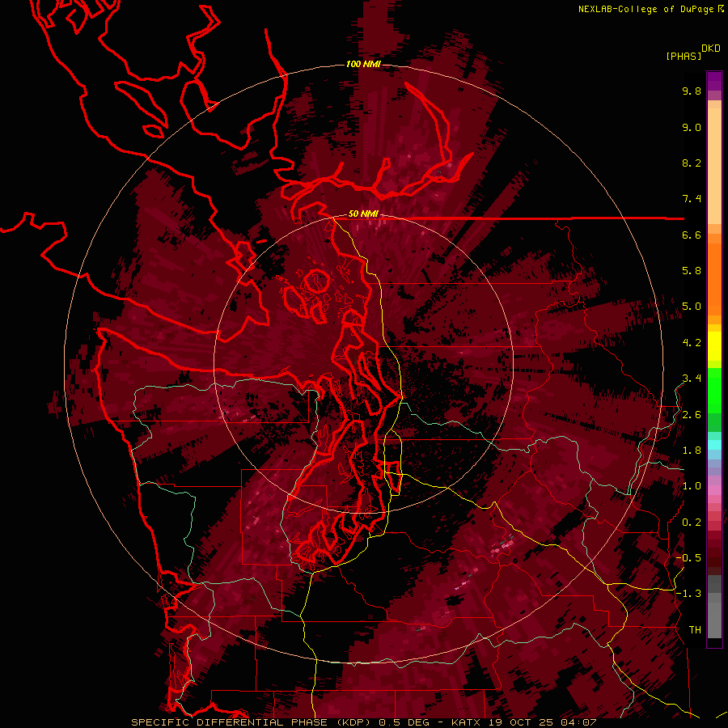This screenshot has width=728, height=728.
Task: Click the TH threshold label
Action: (x=695, y=630)
